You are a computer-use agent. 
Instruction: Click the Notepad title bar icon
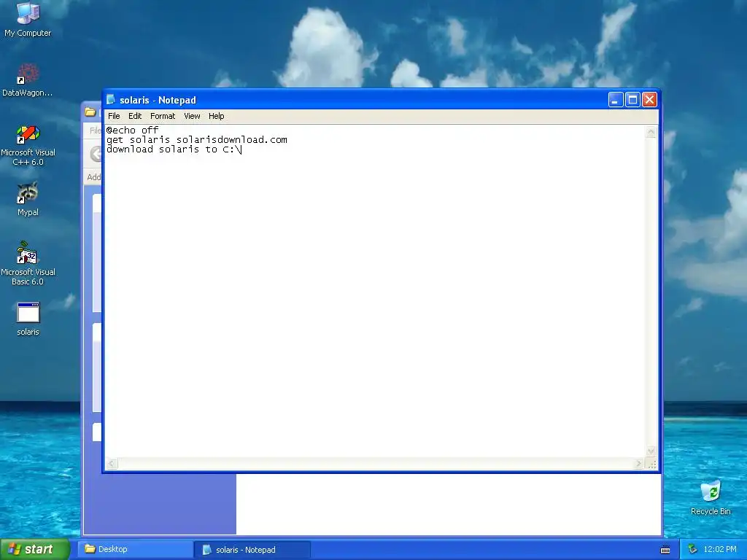click(111, 99)
